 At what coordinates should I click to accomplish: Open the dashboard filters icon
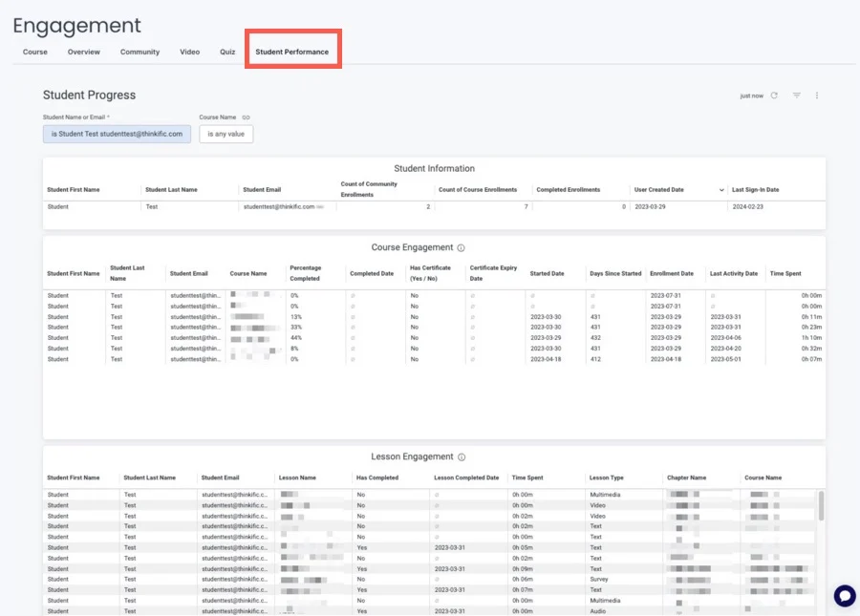pos(797,96)
